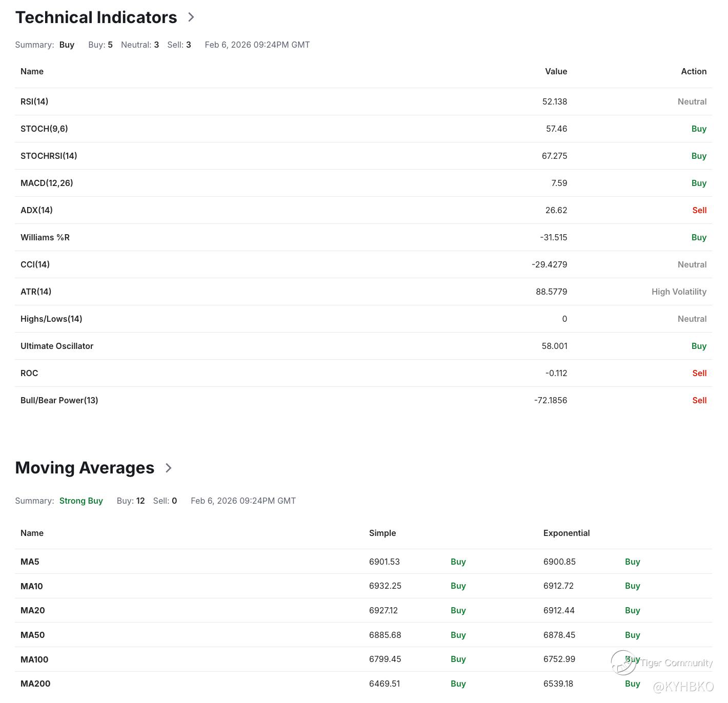The image size is (728, 703).
Task: Expand the Technical Indicators chevron arrow
Action: coord(191,17)
